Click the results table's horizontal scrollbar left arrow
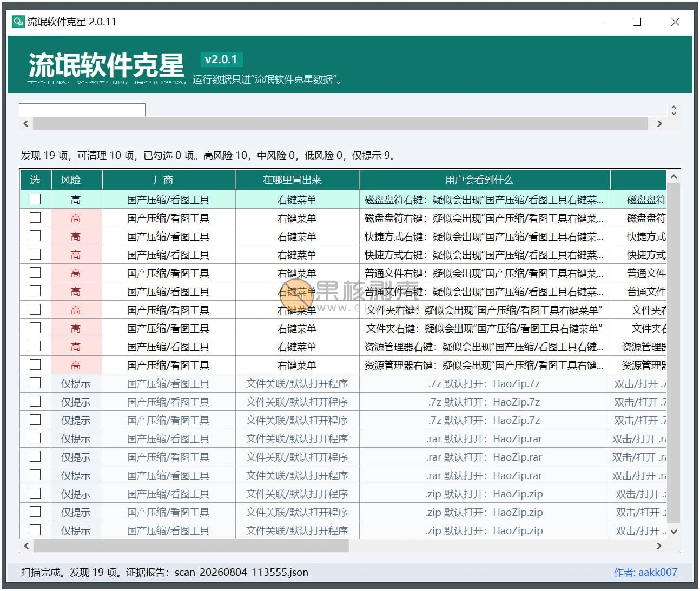700x591 pixels. coord(26,546)
